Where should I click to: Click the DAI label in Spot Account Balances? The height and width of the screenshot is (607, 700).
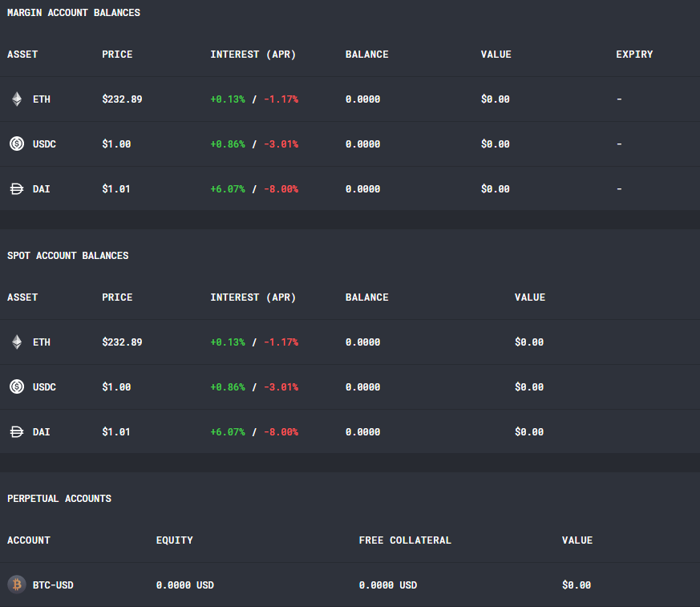[41, 431]
